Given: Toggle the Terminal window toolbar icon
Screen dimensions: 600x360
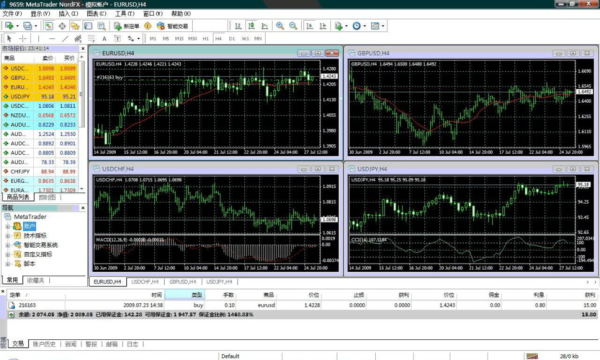Looking at the screenshot, I should point(88,26).
